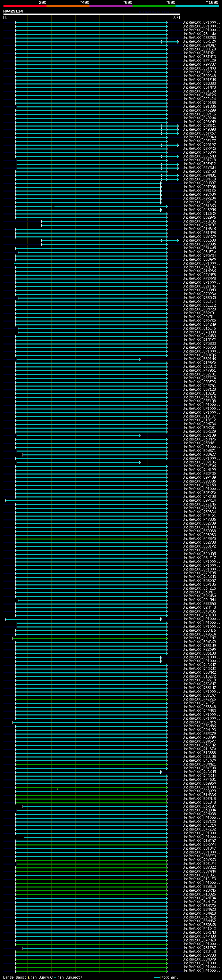Select hit UniRef100_P79183

[x=199, y=615]
